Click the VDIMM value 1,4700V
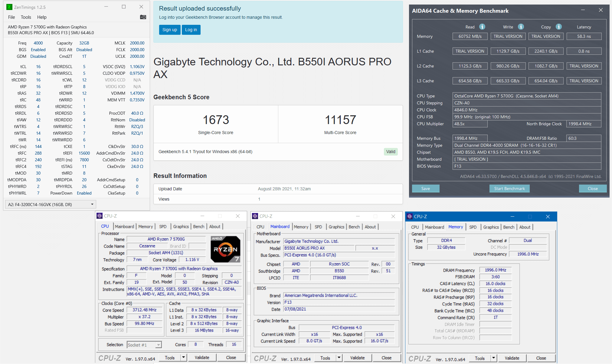Viewport: 612px width, 364px height. click(137, 93)
